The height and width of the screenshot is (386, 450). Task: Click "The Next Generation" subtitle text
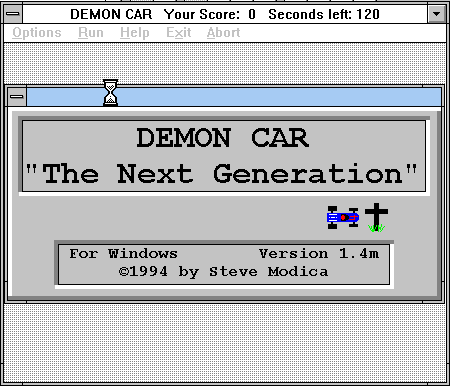point(222,174)
